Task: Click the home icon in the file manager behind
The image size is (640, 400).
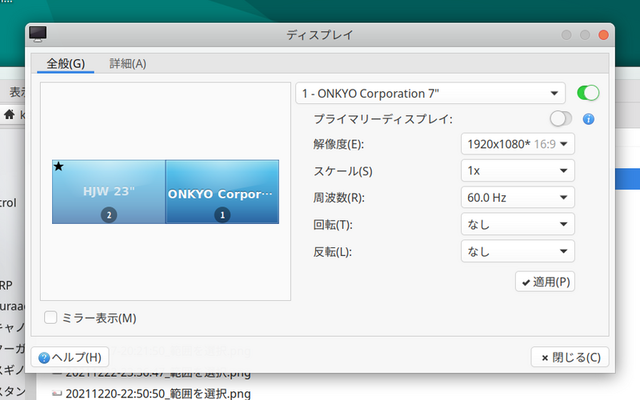Action: tap(9, 115)
